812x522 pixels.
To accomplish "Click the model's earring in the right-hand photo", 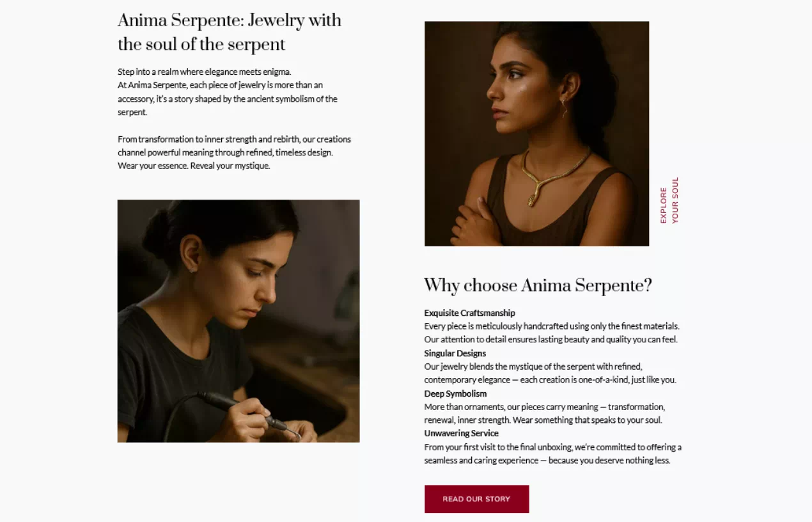I will pos(563,107).
